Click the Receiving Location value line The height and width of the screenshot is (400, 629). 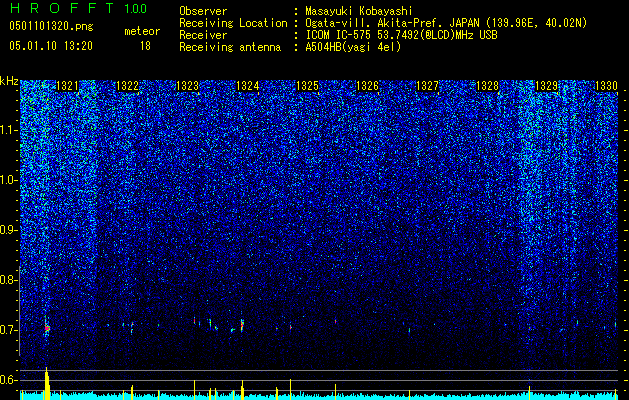pos(446,23)
